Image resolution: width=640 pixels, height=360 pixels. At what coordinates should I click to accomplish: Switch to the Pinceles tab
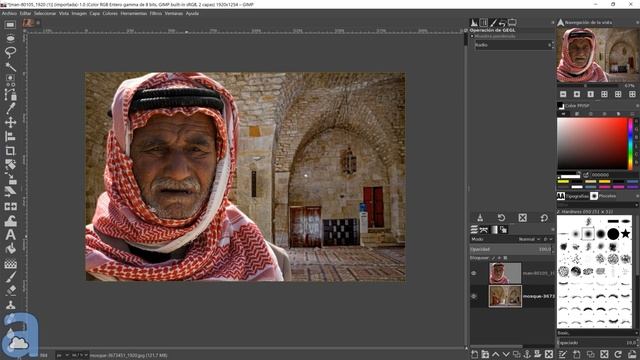coord(603,196)
